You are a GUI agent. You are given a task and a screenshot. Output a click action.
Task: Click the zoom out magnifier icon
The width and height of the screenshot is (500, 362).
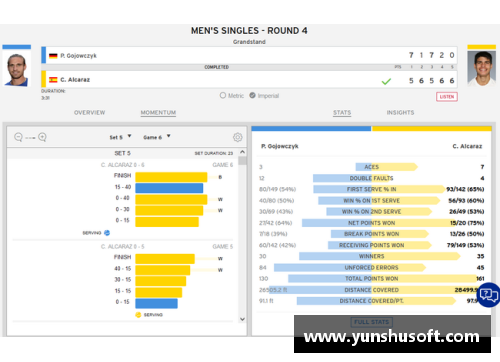[x=18, y=137]
